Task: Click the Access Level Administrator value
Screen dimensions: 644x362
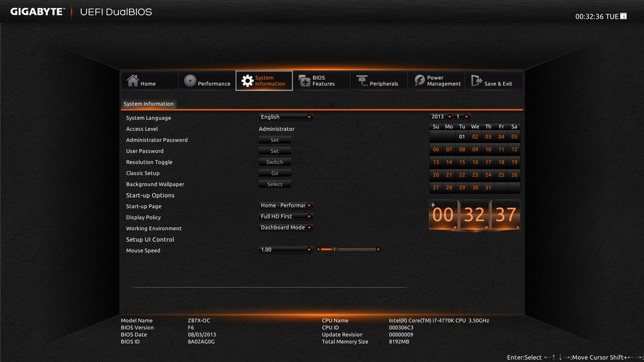Action: tap(277, 129)
